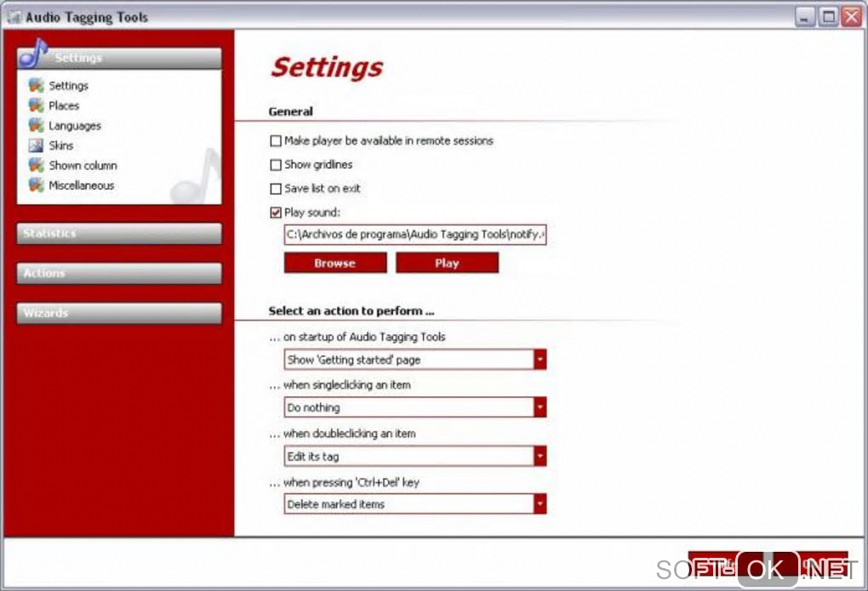Viewport: 868px width, 591px height.
Task: Toggle the Show gridlines checkbox
Action: tap(276, 165)
